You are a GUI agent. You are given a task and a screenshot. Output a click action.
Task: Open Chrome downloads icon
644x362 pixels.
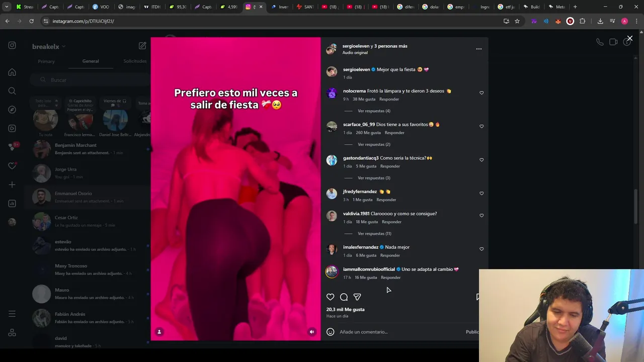(x=600, y=21)
